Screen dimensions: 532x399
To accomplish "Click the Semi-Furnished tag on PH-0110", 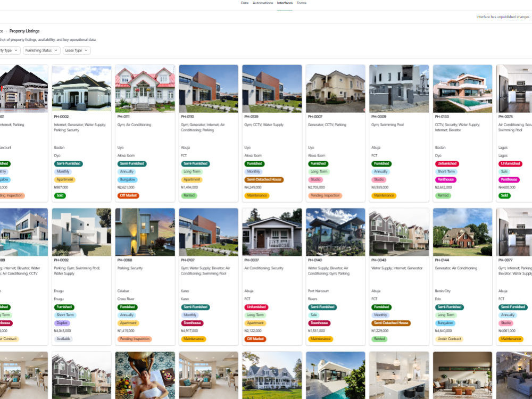I will coord(195,164).
